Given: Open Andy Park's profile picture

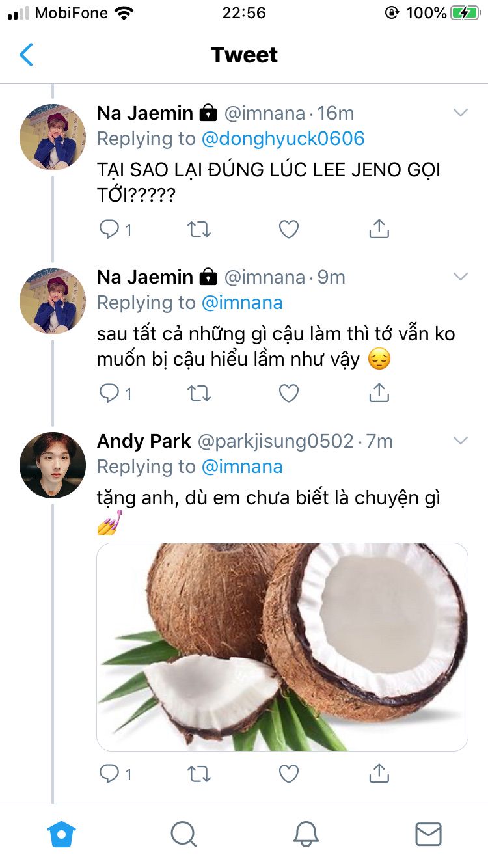Looking at the screenshot, I should 53,465.
